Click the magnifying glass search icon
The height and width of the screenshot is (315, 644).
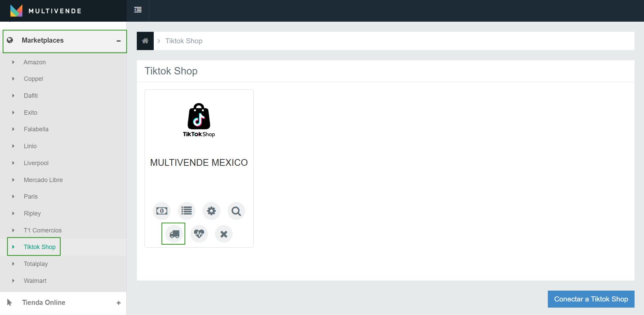[236, 211]
